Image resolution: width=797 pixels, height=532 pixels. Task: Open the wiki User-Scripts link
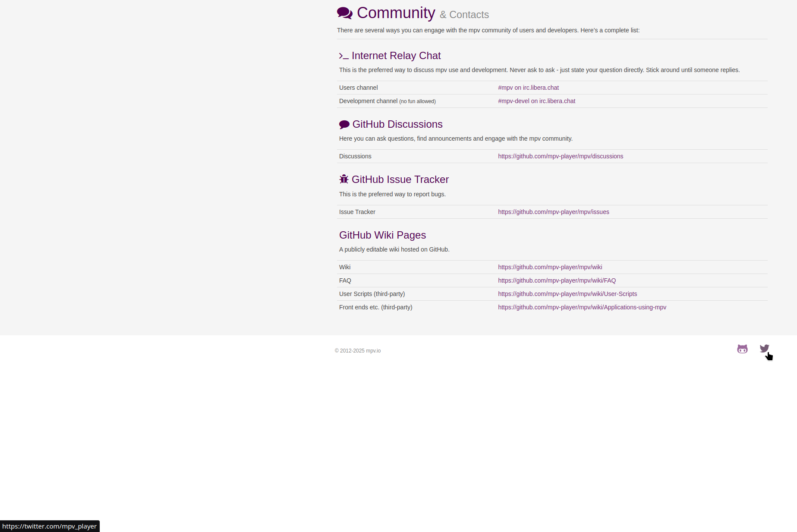pos(567,294)
